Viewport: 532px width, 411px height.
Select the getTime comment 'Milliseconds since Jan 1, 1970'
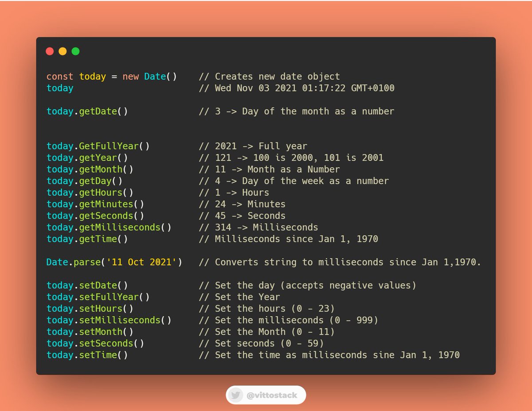click(297, 239)
